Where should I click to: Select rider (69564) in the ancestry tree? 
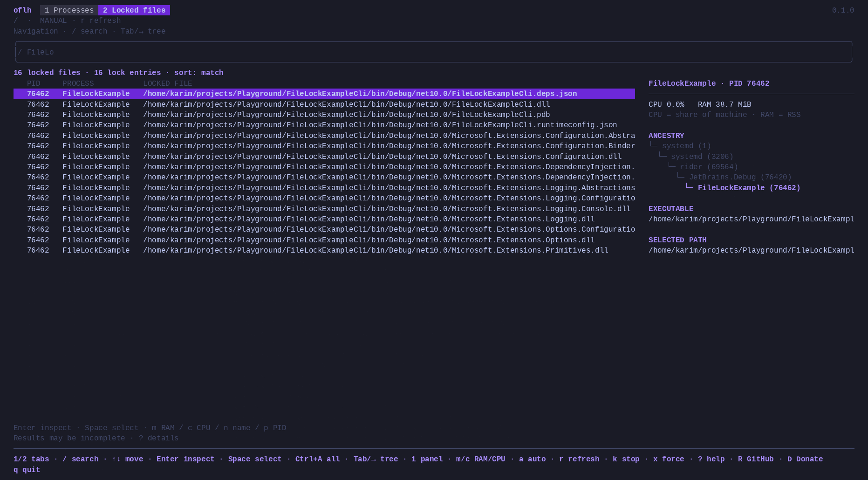click(709, 167)
